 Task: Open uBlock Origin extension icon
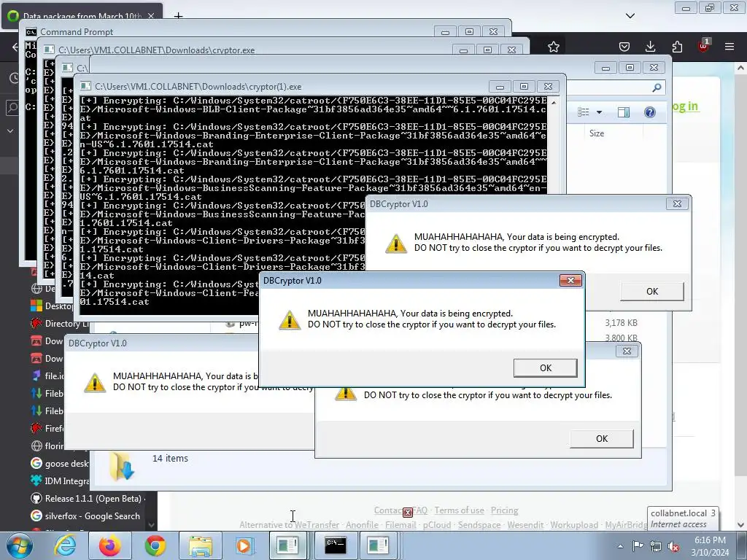tap(703, 46)
